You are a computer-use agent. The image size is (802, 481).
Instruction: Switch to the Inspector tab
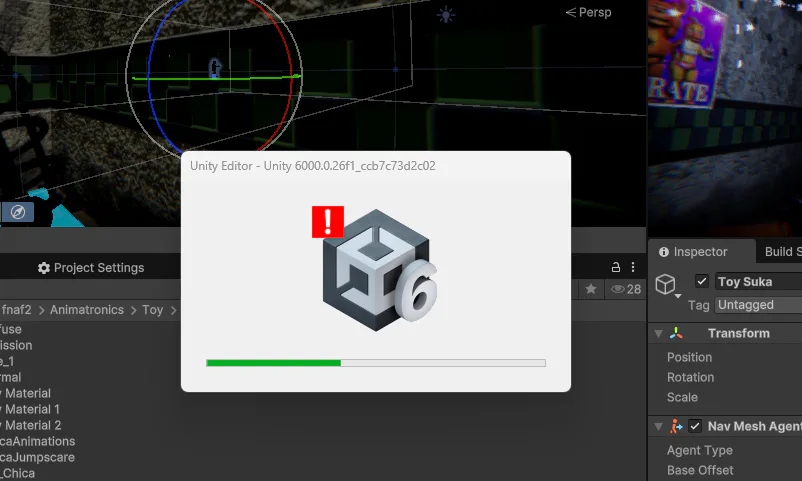pyautogui.click(x=702, y=251)
